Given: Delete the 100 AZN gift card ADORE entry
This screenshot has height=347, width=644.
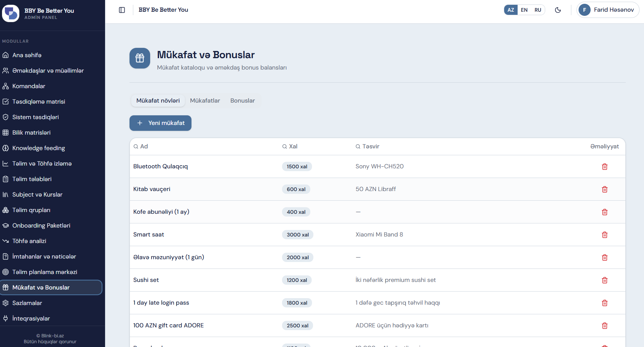Looking at the screenshot, I should click(604, 326).
